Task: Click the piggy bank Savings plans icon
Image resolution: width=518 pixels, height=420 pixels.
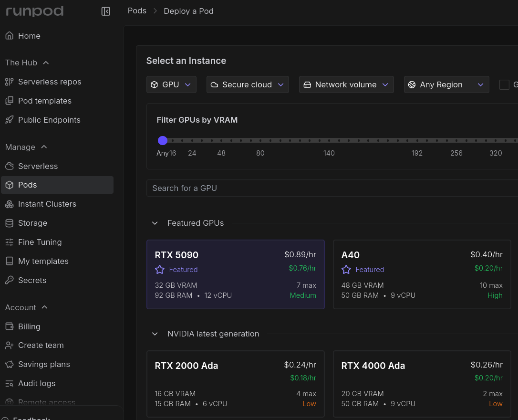Action: click(9, 364)
